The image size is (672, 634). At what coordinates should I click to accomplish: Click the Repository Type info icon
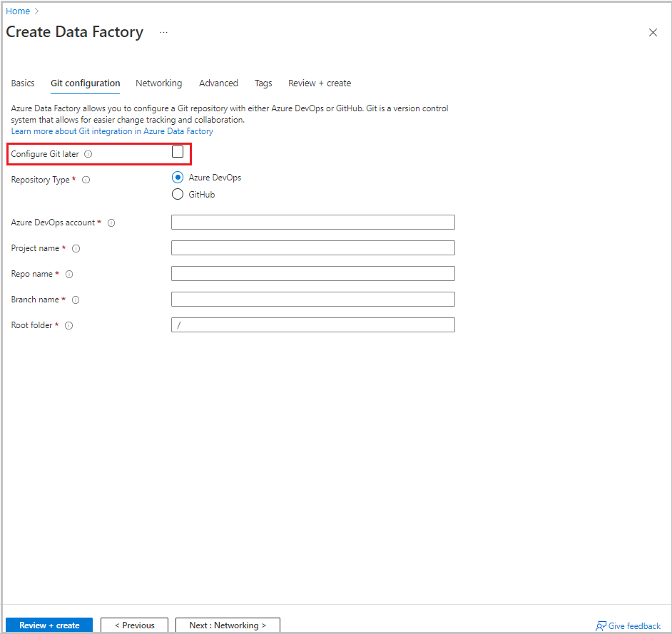[86, 180]
